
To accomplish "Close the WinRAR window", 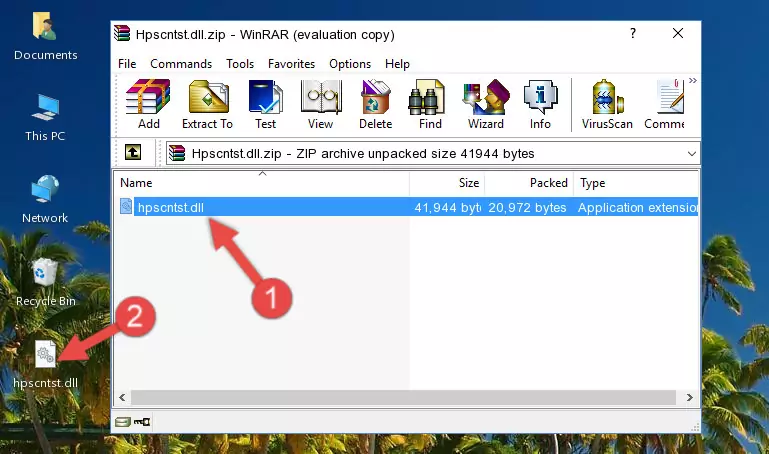I will pyautogui.click(x=678, y=34).
